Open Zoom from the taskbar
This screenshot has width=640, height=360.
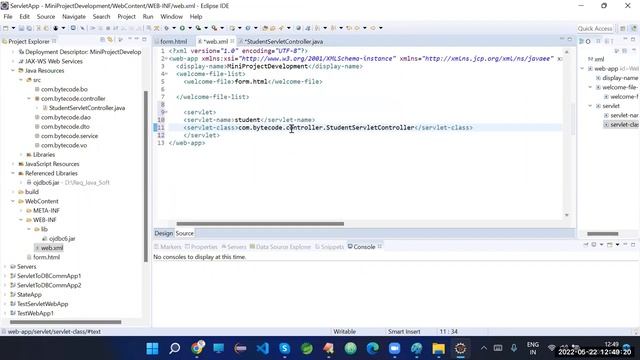tap(394, 348)
